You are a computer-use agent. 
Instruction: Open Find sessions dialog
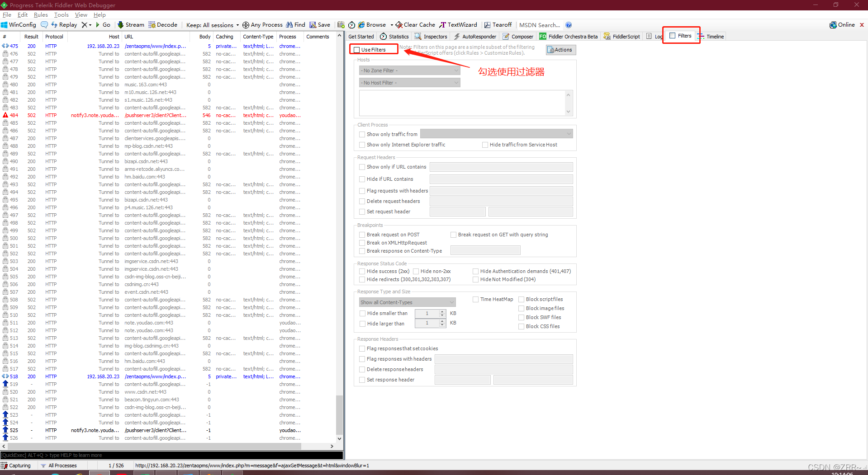(295, 25)
